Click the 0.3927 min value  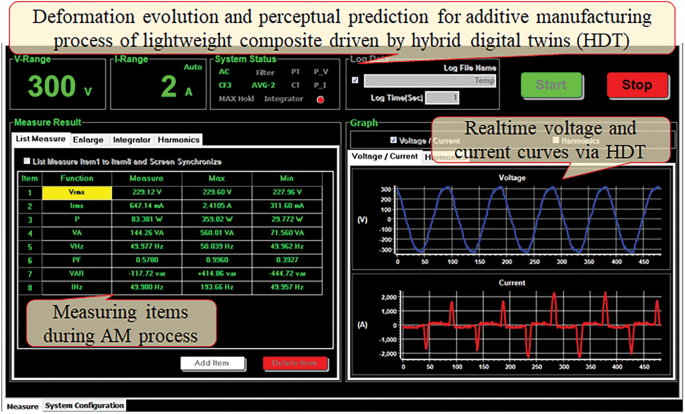pos(287,260)
